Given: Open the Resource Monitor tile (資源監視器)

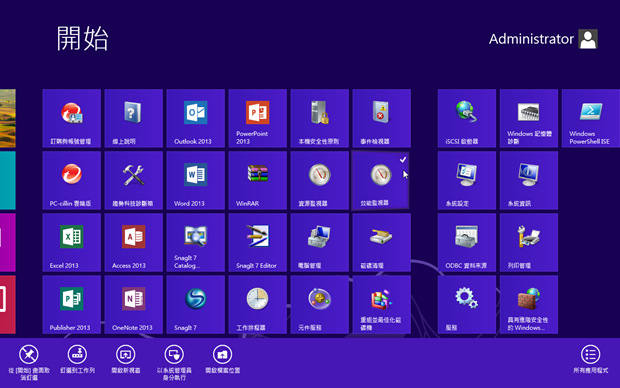Looking at the screenshot, I should click(319, 180).
